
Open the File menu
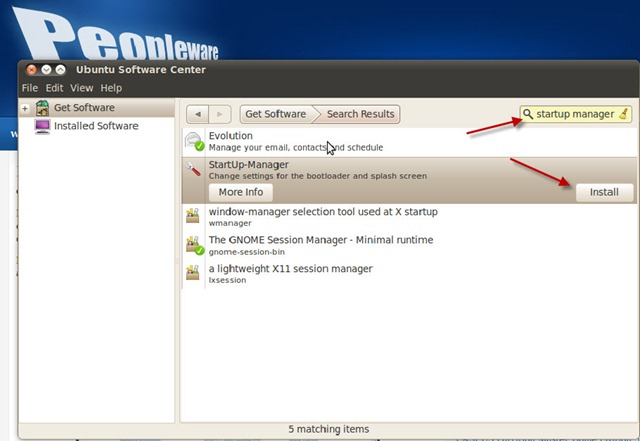click(30, 88)
